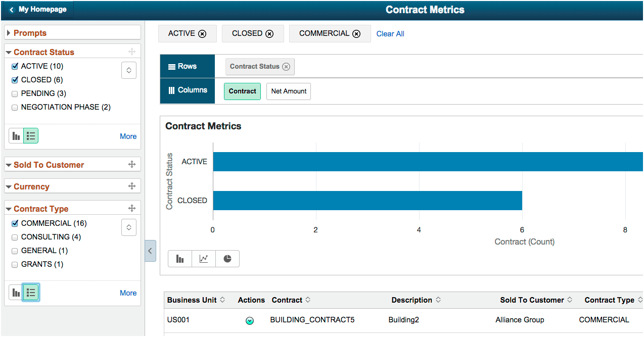This screenshot has height=337, width=644.
Task: Open the Actions icon for the US001 row
Action: point(250,320)
